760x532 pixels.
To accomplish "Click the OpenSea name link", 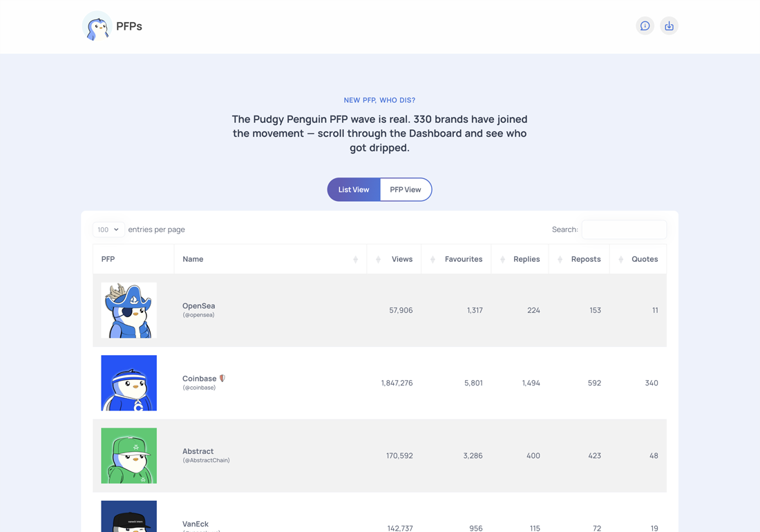I will pyautogui.click(x=198, y=306).
